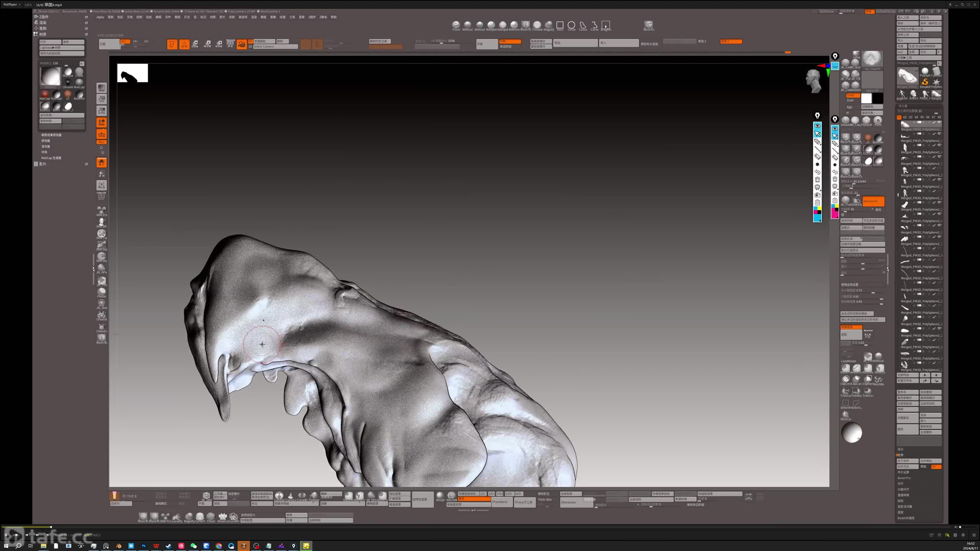This screenshot has height=551, width=980.
Task: Select the PolySphere tool icon
Action: pyautogui.click(x=925, y=71)
